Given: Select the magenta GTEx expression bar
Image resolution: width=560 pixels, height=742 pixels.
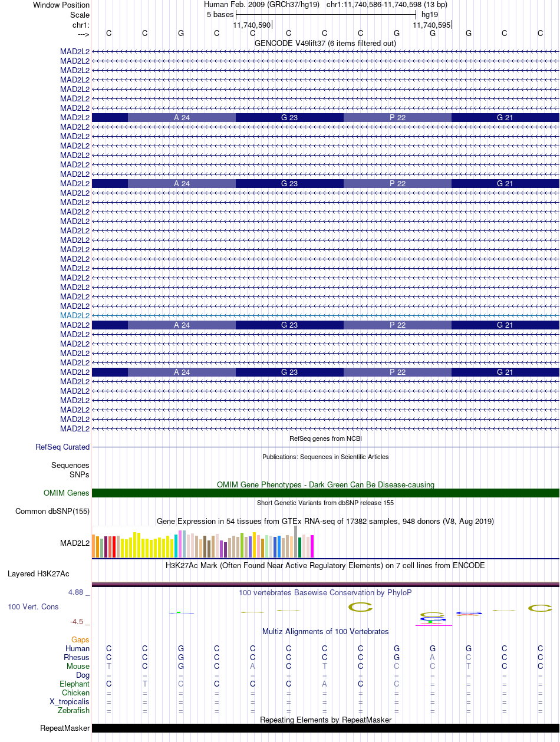Looking at the screenshot, I should [312, 546].
